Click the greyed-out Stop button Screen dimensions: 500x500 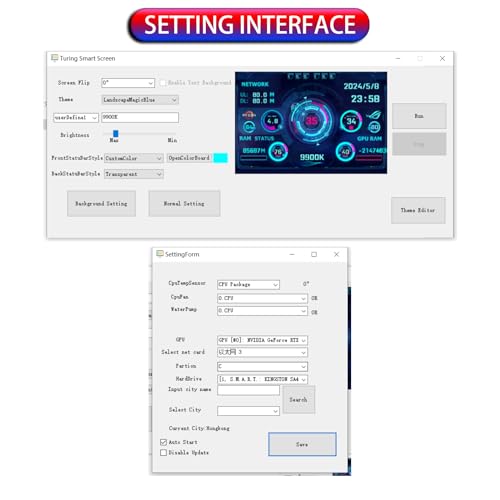[419, 144]
